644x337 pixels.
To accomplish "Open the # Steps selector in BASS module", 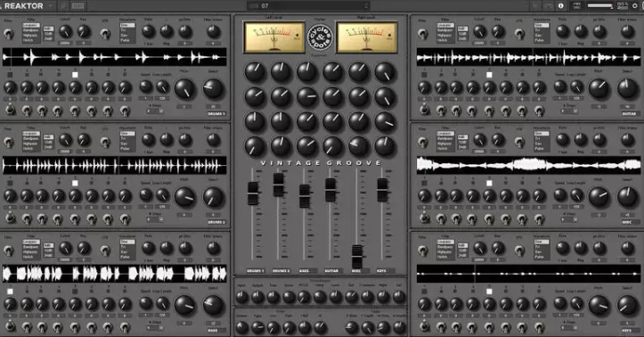I will pyautogui.click(x=155, y=327).
